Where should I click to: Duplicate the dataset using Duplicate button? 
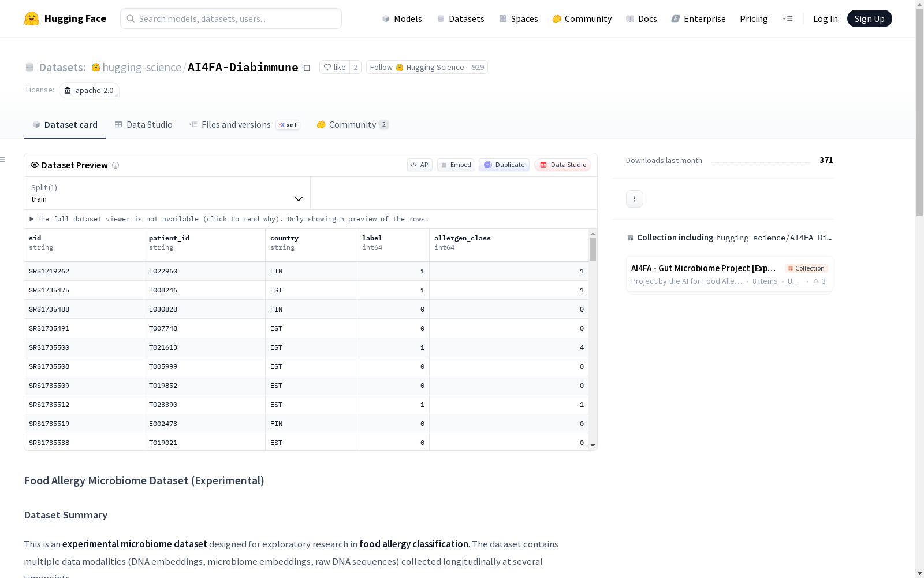pyautogui.click(x=504, y=165)
